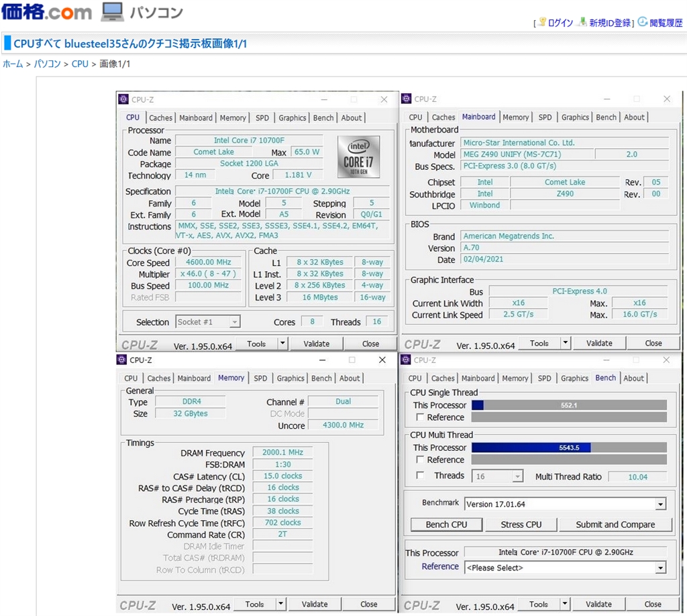The width and height of the screenshot is (687, 616).
Task: Click BIOS Date 02/04/2021 value
Action: point(565,259)
